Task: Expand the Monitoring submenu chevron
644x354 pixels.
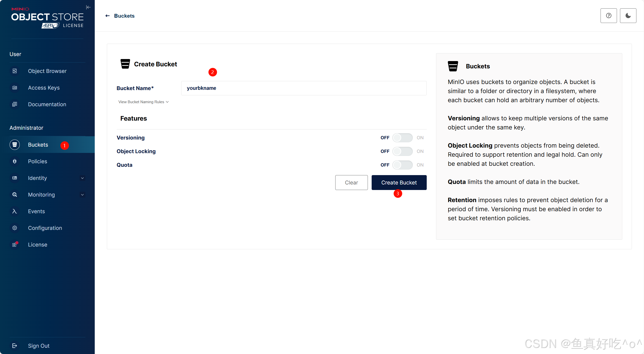Action: 82,195
